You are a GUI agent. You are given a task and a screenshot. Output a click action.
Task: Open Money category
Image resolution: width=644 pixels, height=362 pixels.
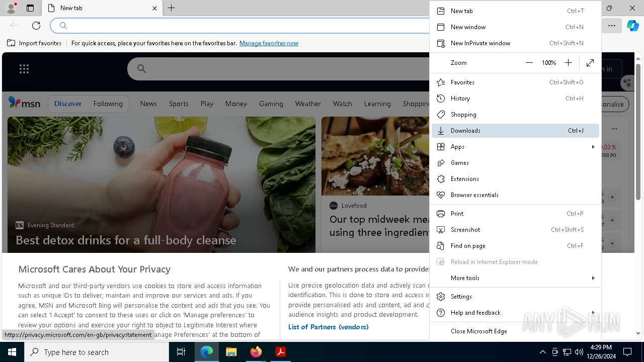click(x=236, y=104)
